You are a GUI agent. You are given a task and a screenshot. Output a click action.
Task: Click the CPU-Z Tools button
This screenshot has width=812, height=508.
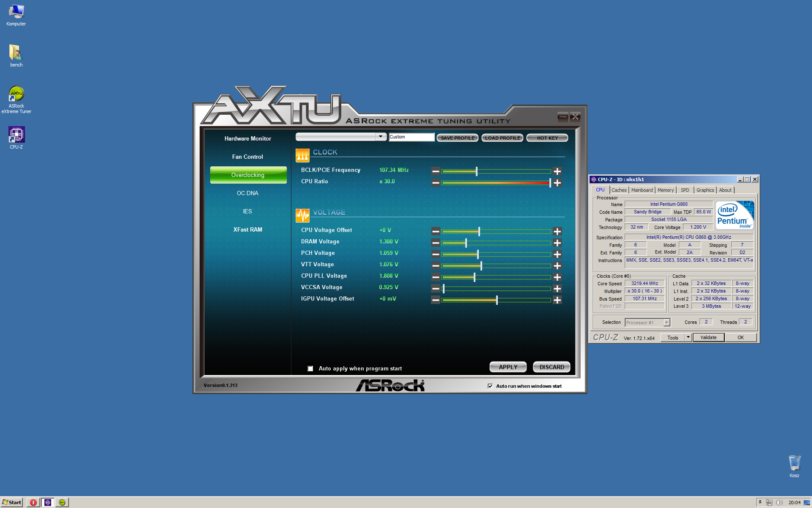coord(673,337)
